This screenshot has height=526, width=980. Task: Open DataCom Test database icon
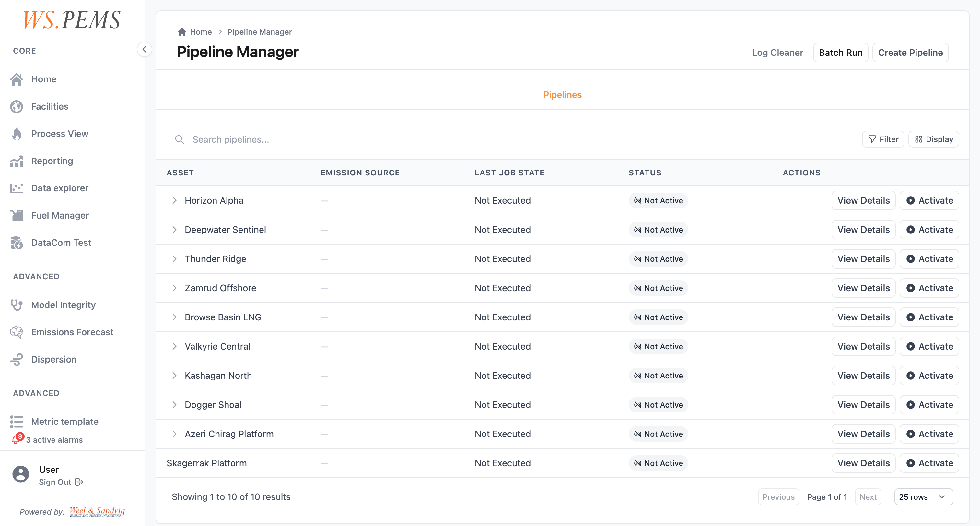coord(17,243)
